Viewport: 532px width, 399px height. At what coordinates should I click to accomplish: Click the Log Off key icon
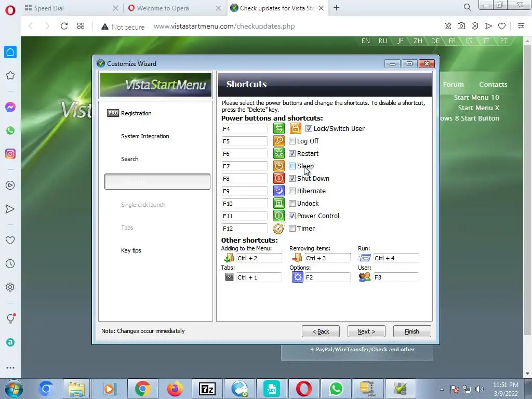point(279,141)
